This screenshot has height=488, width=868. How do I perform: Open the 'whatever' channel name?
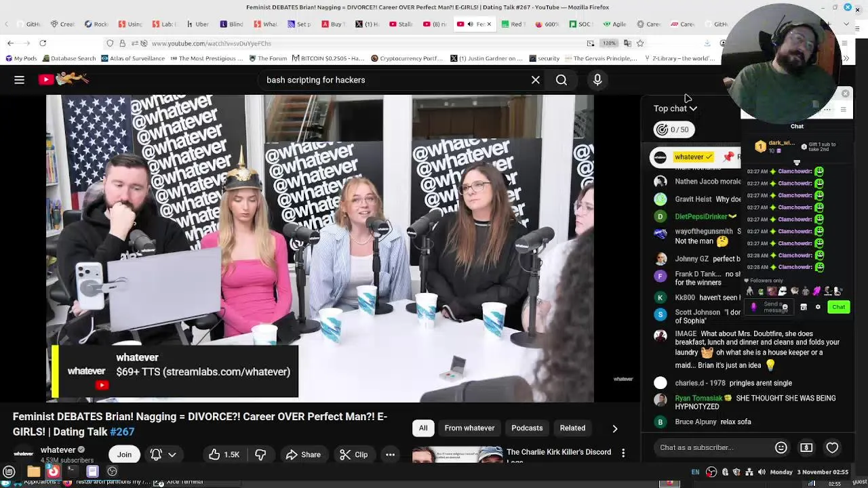click(x=58, y=449)
